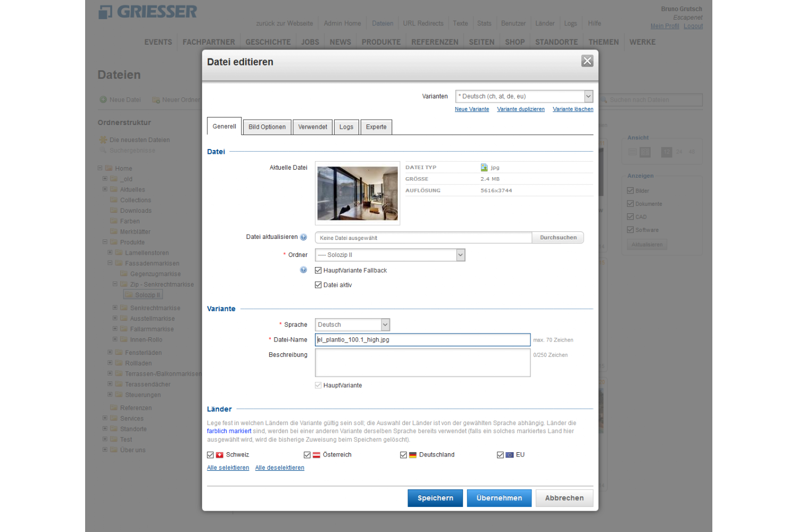Image resolution: width=798 pixels, height=532 pixels.
Task: Close the Datei editieren dialog
Action: coord(587,61)
